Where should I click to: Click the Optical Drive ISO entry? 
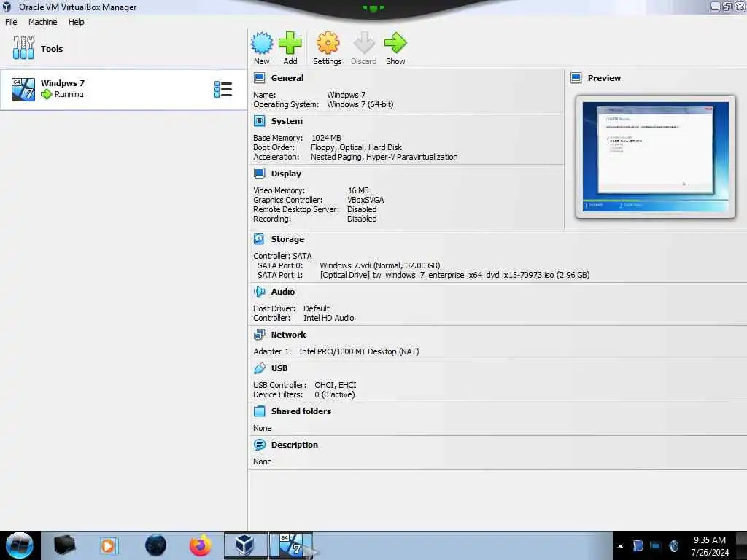point(455,275)
